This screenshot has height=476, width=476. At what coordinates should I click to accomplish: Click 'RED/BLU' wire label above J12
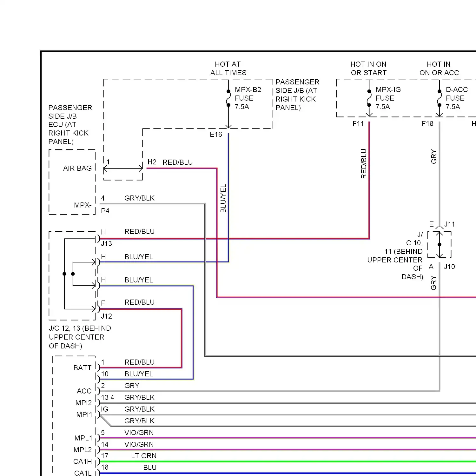pos(140,302)
